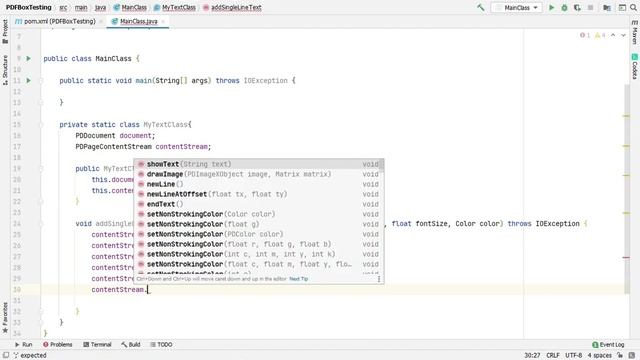Viewport: 640px width, 360px height.
Task: Click the src breadcrumb
Action: (63, 7)
